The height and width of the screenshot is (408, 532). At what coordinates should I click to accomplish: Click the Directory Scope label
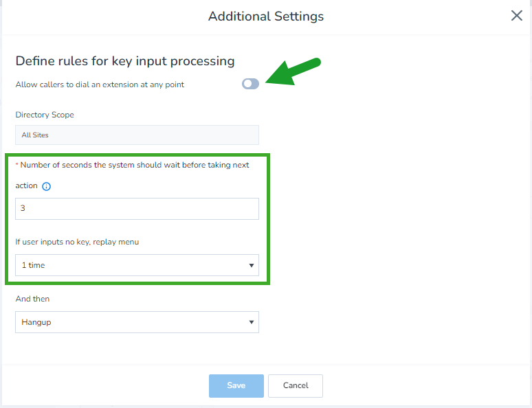click(45, 115)
